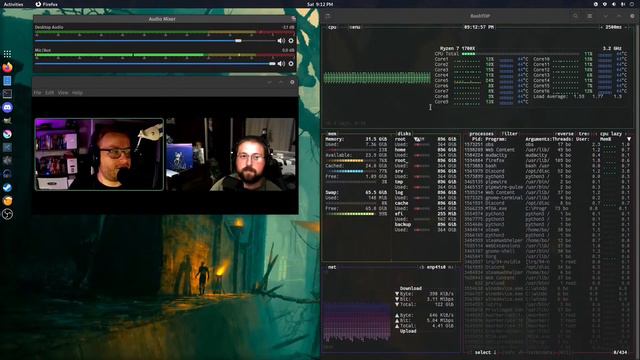
Task: Mute the Mic/Aux channel speaker icon
Action: coord(281,64)
